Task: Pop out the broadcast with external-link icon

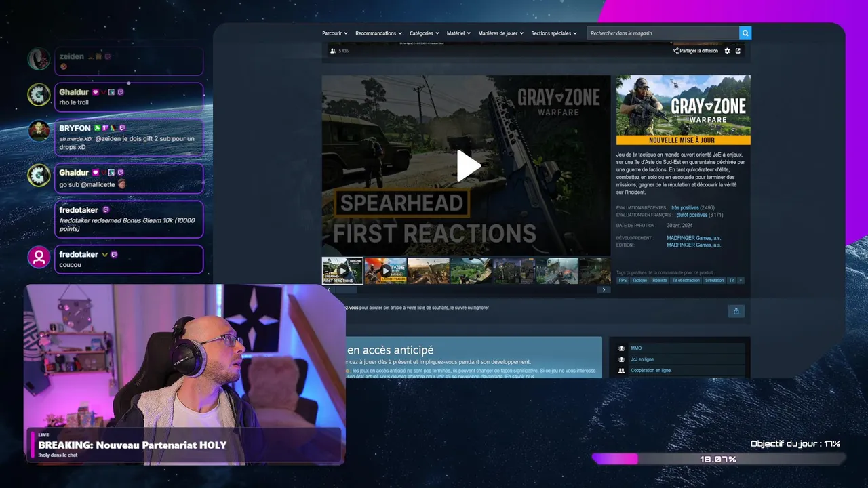Action: click(738, 51)
